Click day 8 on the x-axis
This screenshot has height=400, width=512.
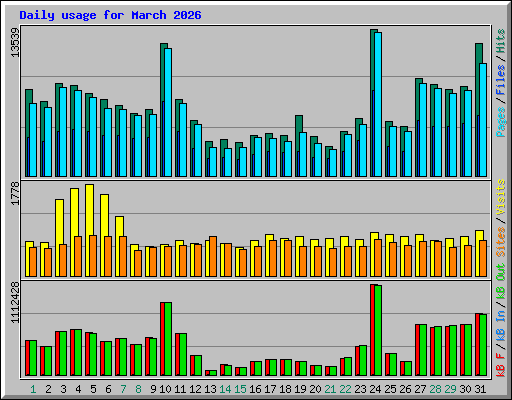tap(138, 389)
